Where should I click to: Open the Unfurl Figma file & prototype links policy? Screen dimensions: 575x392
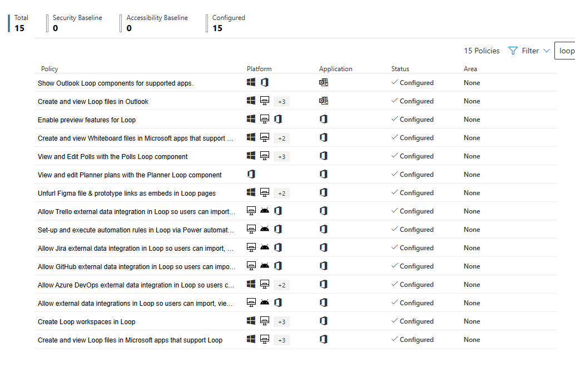point(127,193)
